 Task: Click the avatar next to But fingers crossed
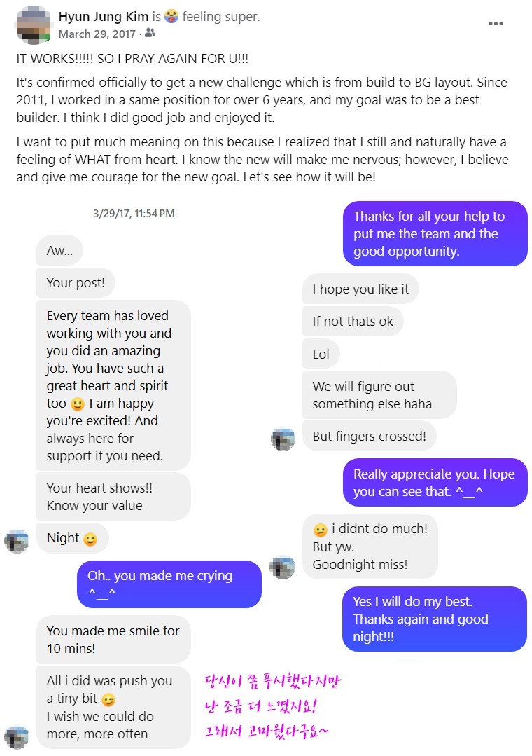(x=283, y=439)
